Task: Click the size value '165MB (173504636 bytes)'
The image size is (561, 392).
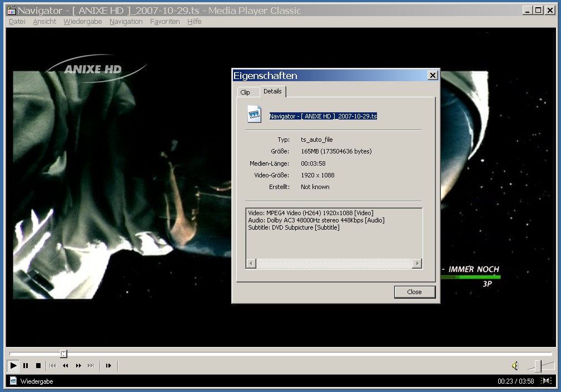Action: point(336,151)
